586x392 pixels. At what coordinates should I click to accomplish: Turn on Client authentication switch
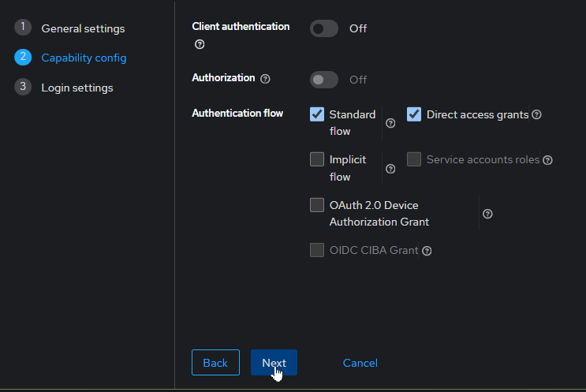click(x=324, y=28)
